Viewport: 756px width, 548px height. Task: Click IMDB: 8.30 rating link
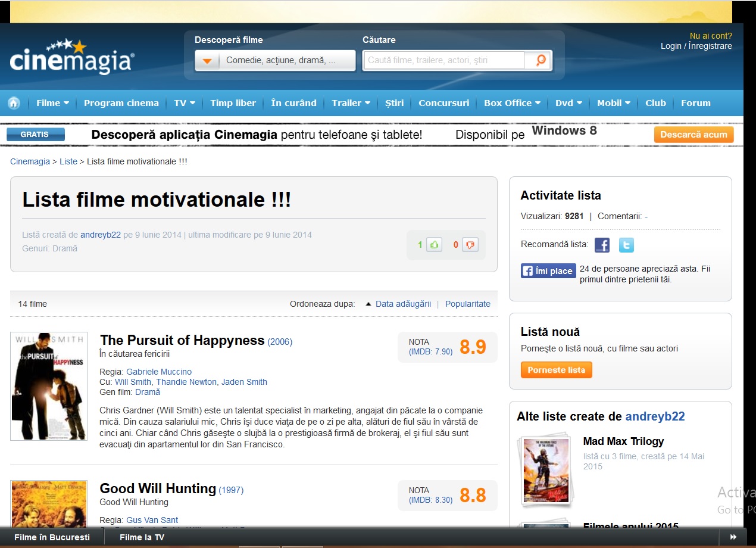pos(431,500)
